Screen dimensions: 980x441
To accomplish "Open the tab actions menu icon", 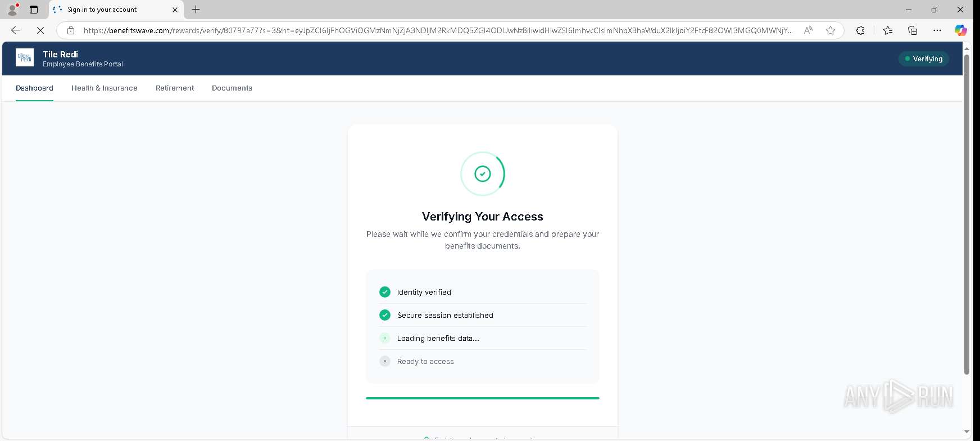I will point(34,10).
